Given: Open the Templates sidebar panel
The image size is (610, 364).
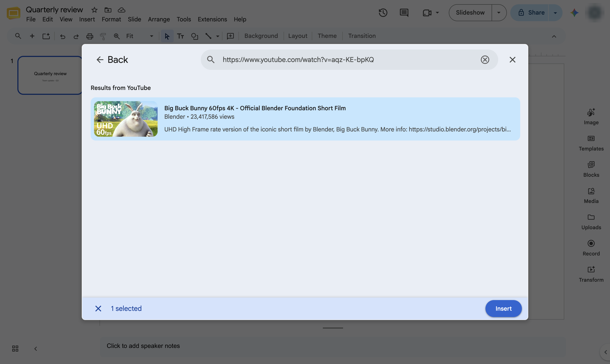Looking at the screenshot, I should tap(591, 143).
